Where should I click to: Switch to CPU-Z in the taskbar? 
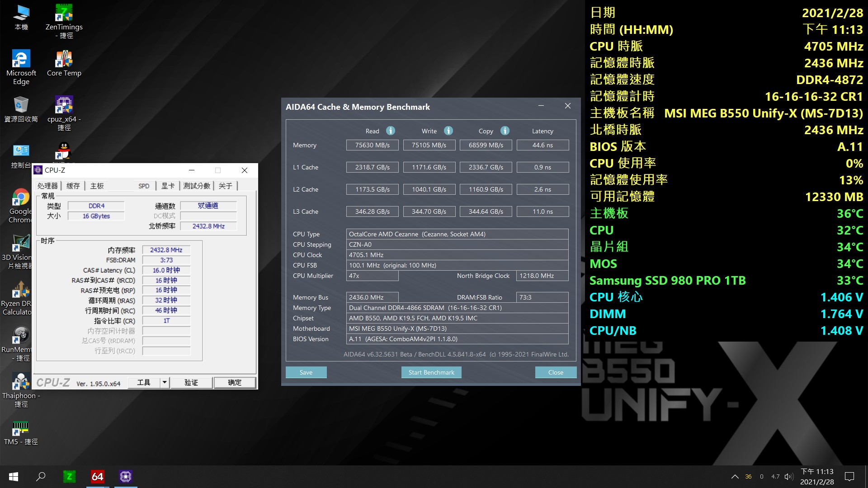point(126,477)
